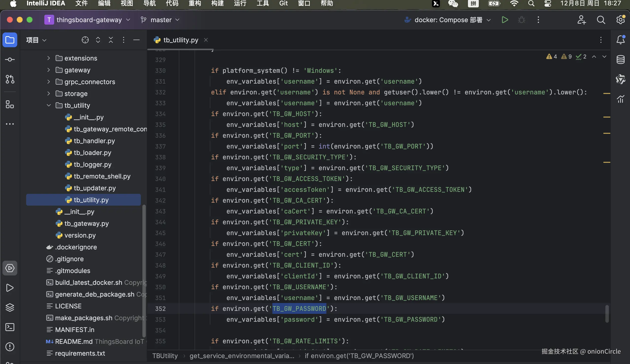This screenshot has height=364, width=630.
Task: Open the Git menu in menu bar
Action: [283, 3]
